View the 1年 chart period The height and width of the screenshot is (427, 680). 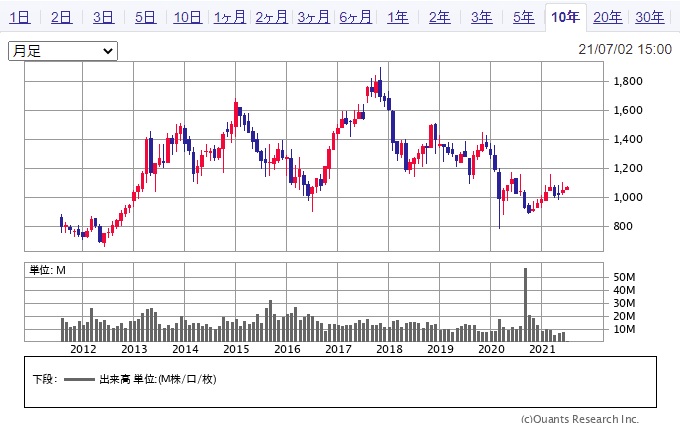point(398,17)
